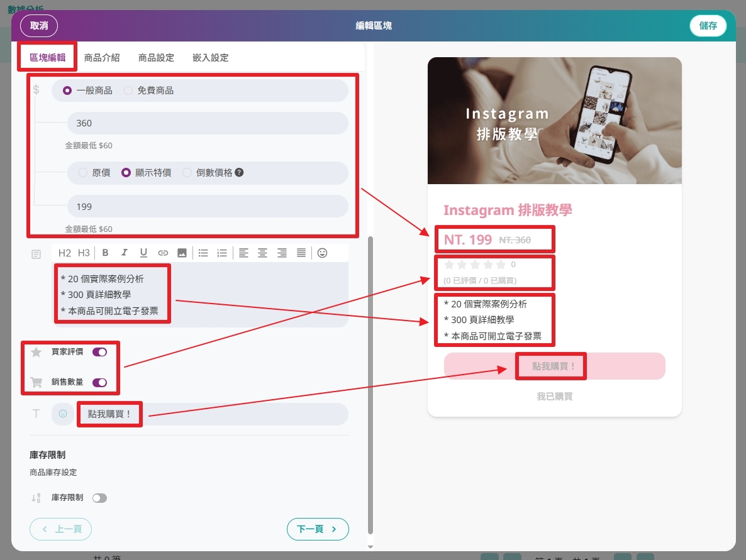
Task: Click the cart icon next to 銷售數量
Action: pyautogui.click(x=36, y=382)
